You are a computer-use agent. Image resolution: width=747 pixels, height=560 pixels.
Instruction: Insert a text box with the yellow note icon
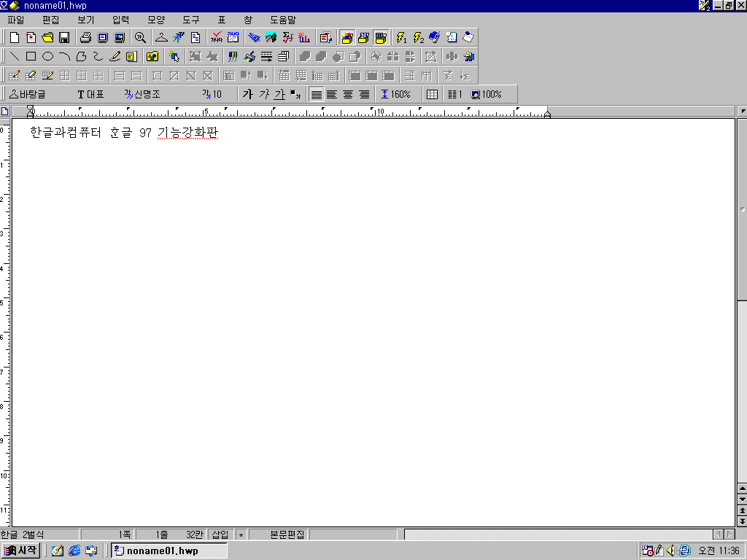(x=131, y=57)
